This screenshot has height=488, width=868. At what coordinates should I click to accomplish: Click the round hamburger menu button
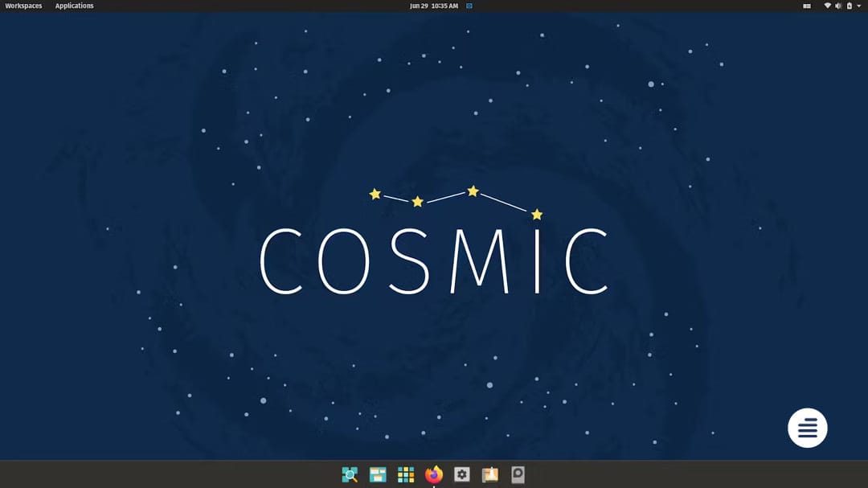[807, 428]
